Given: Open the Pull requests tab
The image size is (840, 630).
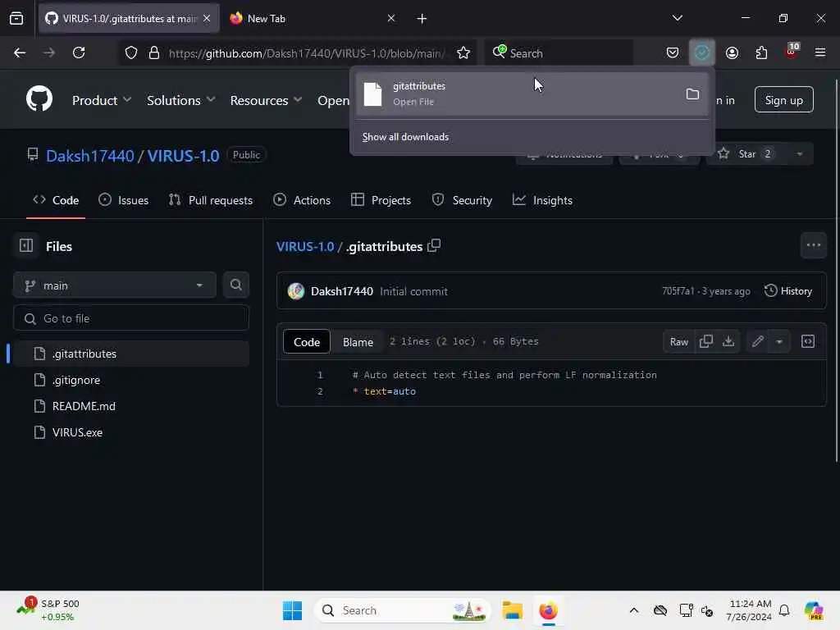Looking at the screenshot, I should 211,200.
